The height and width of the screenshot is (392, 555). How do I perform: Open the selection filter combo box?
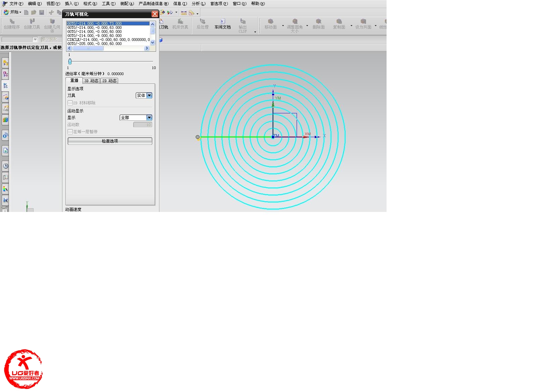pos(20,40)
